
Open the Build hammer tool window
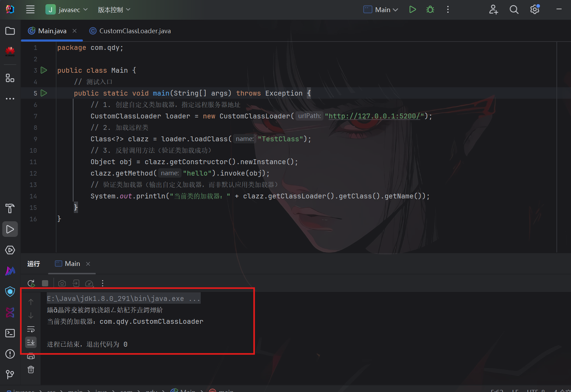click(10, 208)
